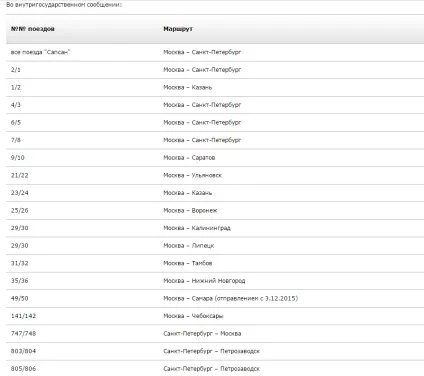This screenshot has height=376, width=424.
Task: Select the 'Москва – Калининград' route
Action: (x=197, y=228)
